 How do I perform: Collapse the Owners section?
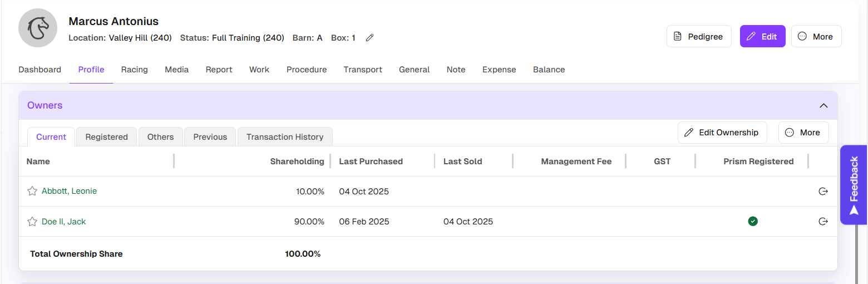pyautogui.click(x=823, y=106)
